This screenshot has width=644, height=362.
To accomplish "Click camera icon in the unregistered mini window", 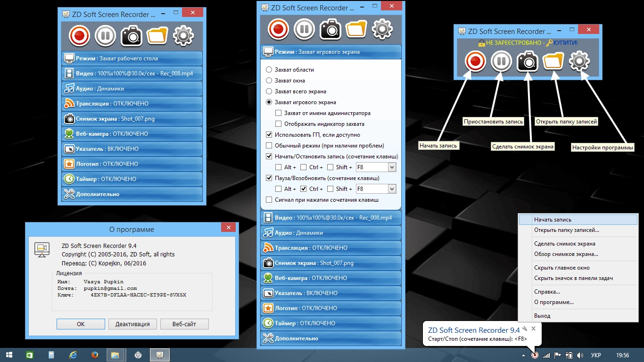I will [528, 61].
